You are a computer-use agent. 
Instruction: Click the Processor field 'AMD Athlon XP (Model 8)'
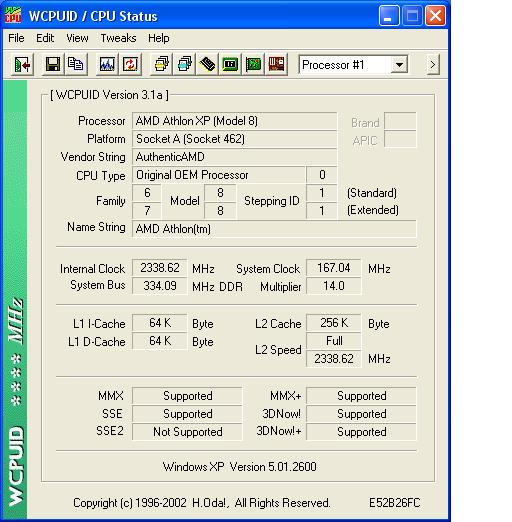pos(234,121)
